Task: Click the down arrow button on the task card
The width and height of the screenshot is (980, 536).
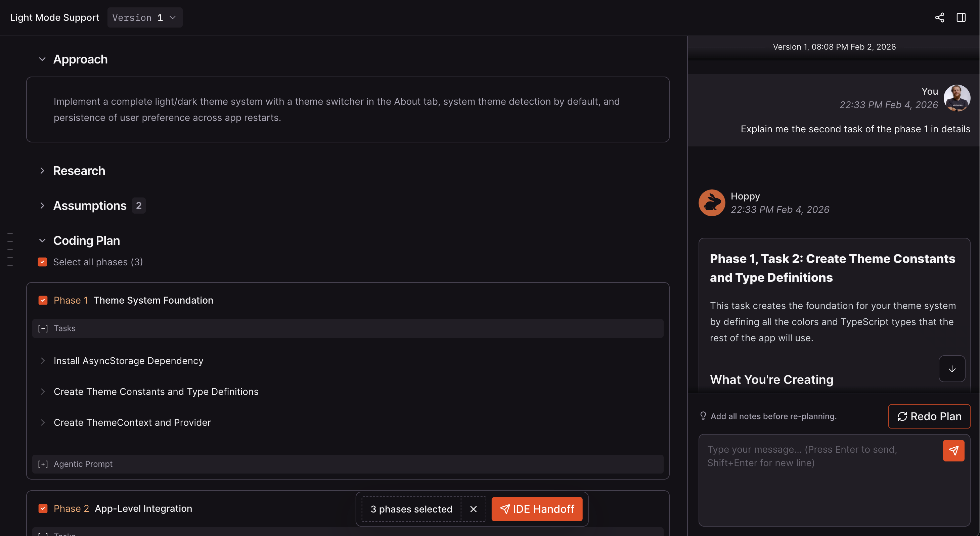Action: 952,368
